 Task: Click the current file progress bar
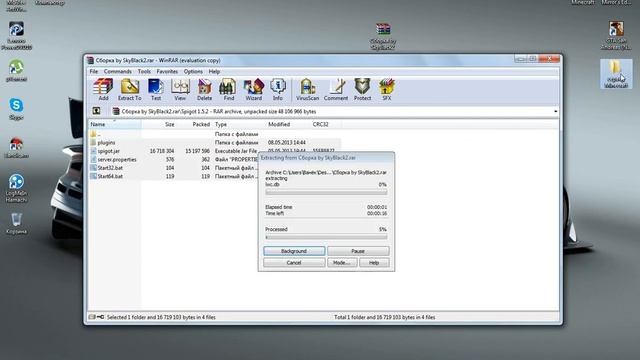click(326, 191)
